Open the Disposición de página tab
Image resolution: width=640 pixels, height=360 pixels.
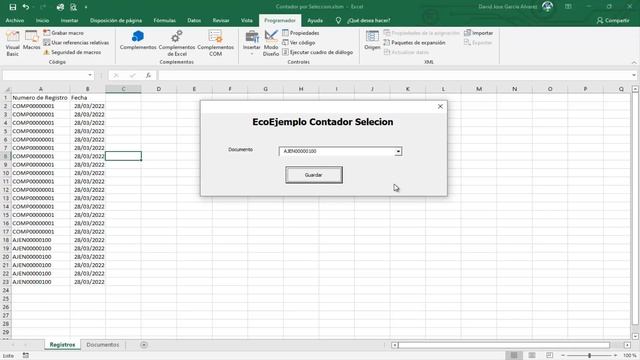pyautogui.click(x=116, y=20)
